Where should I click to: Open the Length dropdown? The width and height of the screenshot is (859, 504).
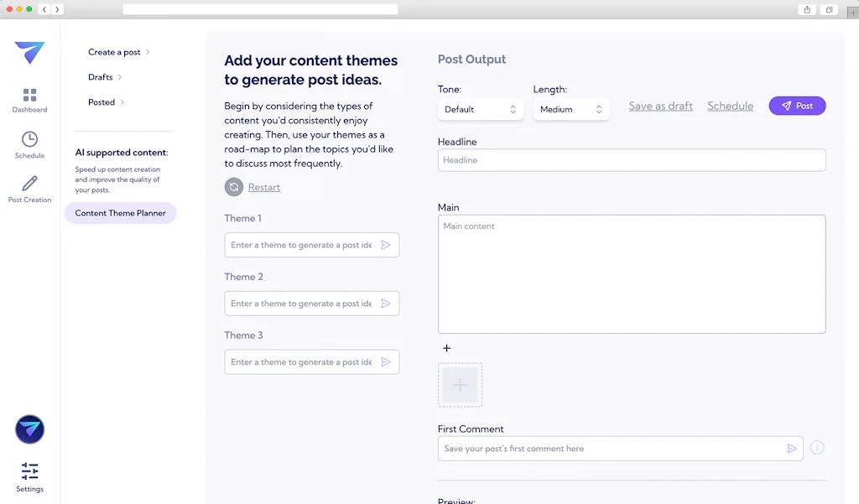[x=571, y=109]
